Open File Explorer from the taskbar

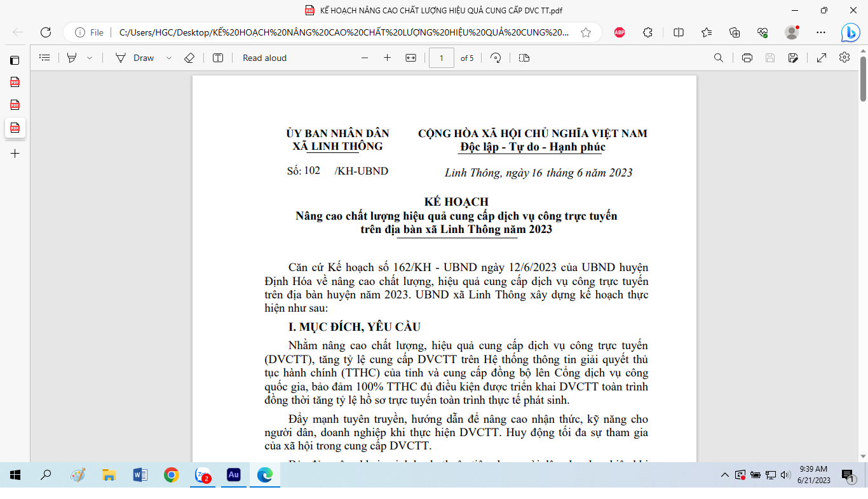tap(109, 475)
